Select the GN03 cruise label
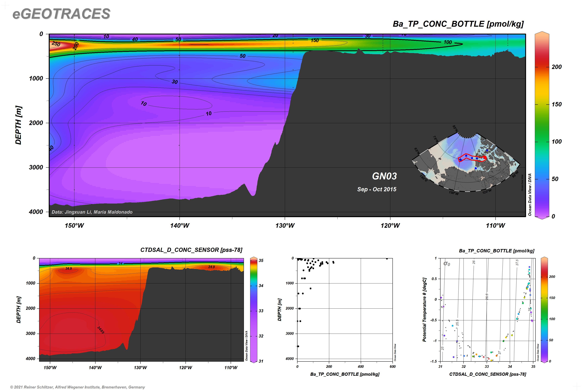The image size is (582, 392). coord(384,176)
